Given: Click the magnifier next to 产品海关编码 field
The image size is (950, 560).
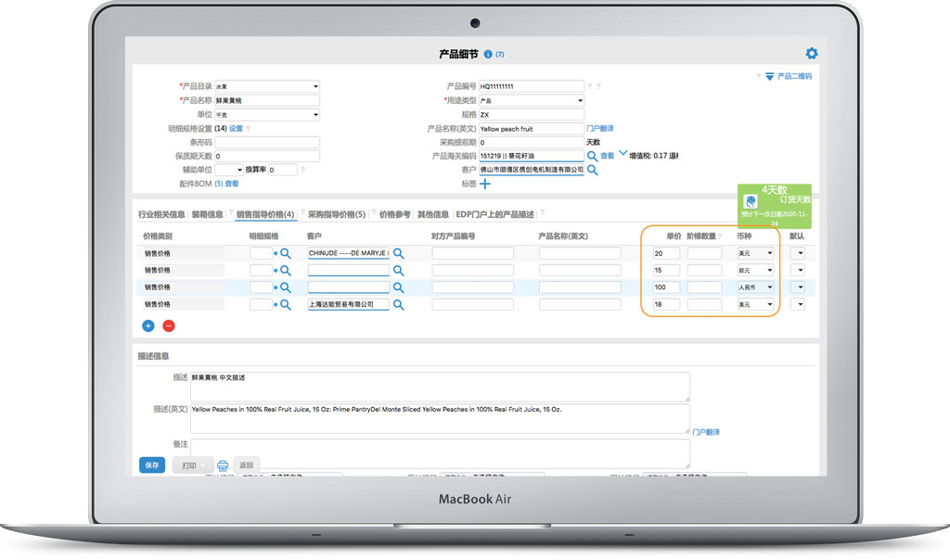Looking at the screenshot, I should (592, 156).
